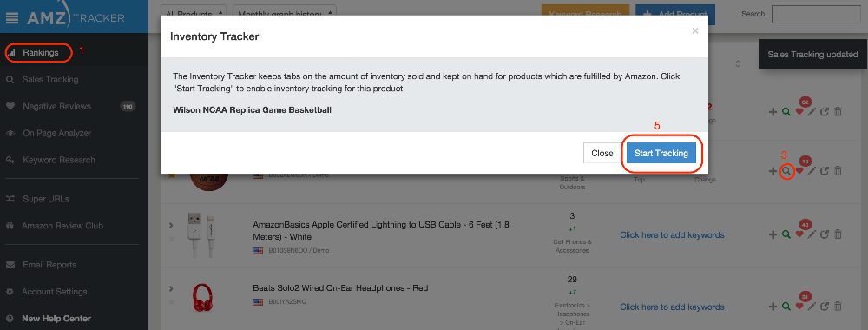
Task: Click the gear icon beside Account Settings
Action: point(10,292)
